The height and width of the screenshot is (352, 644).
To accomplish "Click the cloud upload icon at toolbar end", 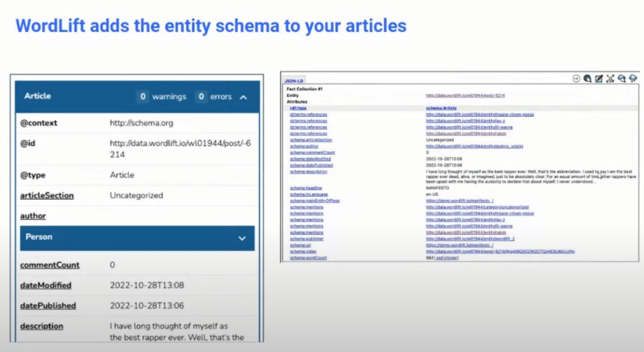I will (x=633, y=78).
